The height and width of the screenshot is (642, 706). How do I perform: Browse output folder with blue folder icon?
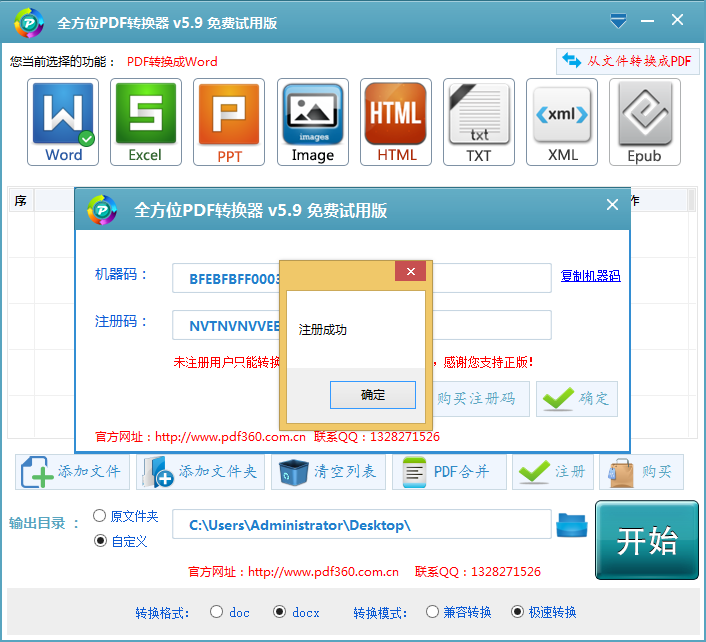point(572,525)
